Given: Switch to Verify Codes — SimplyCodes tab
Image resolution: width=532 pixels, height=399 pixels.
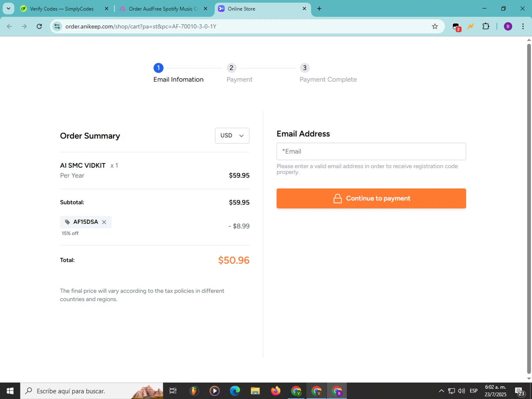Looking at the screenshot, I should 62,9.
